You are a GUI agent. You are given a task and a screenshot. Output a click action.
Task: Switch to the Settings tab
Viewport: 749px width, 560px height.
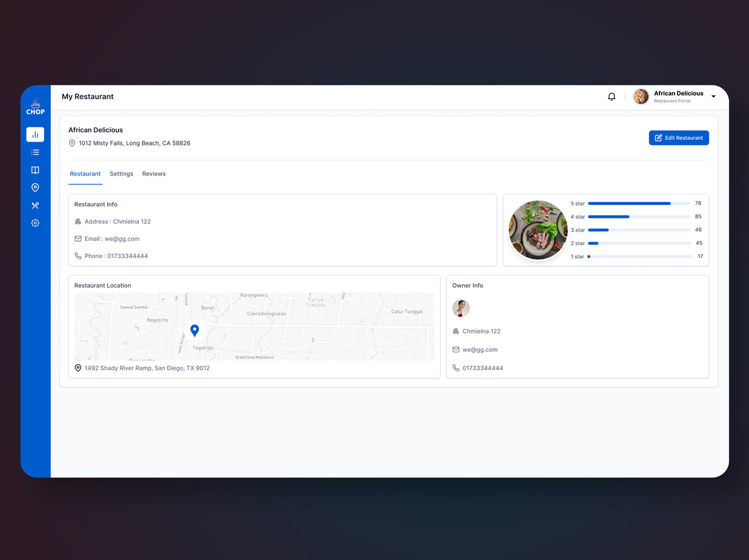pyautogui.click(x=121, y=174)
